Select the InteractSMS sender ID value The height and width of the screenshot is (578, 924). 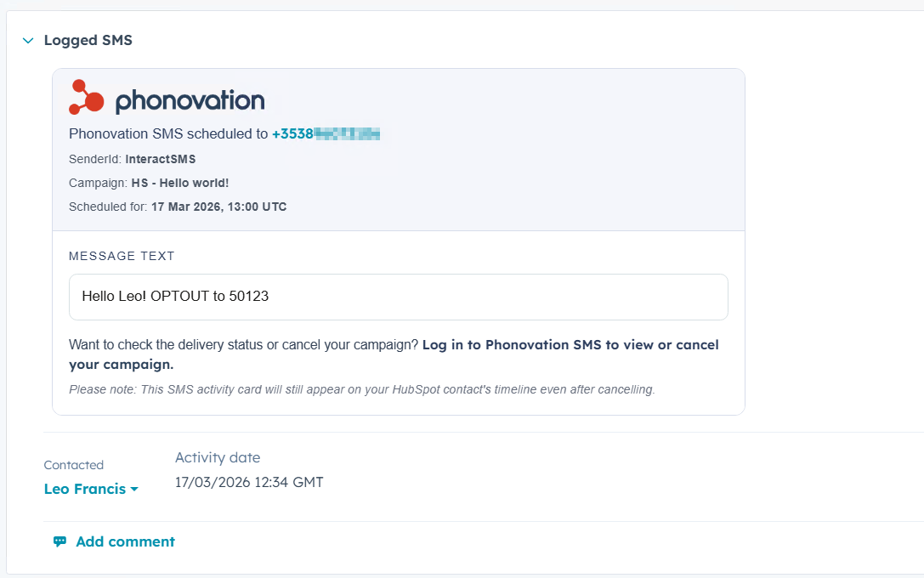[160, 159]
